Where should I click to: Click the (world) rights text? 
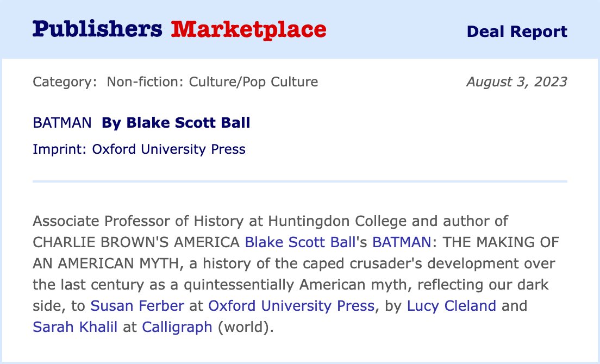243,327
